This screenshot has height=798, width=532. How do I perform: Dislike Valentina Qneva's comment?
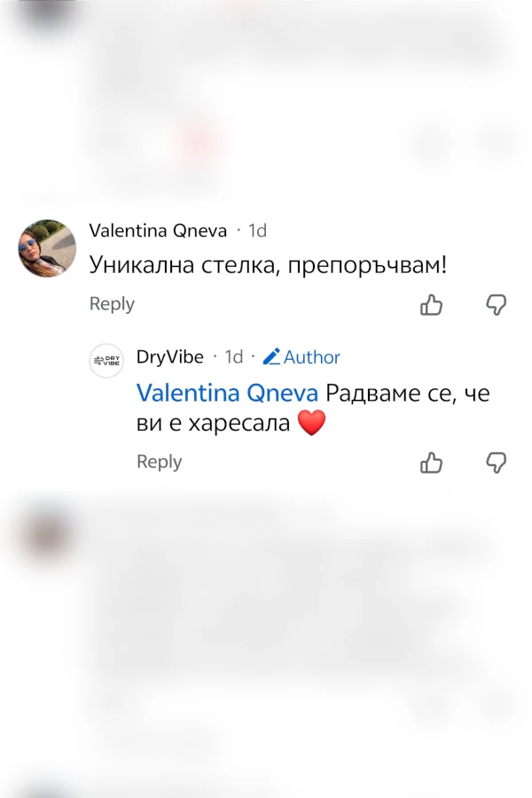pyautogui.click(x=497, y=305)
